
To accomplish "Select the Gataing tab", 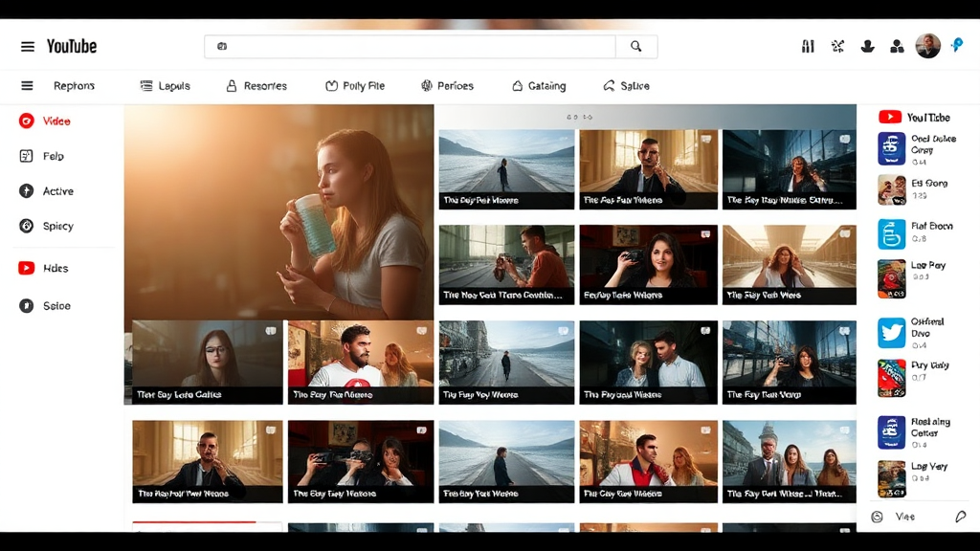I will pyautogui.click(x=539, y=86).
